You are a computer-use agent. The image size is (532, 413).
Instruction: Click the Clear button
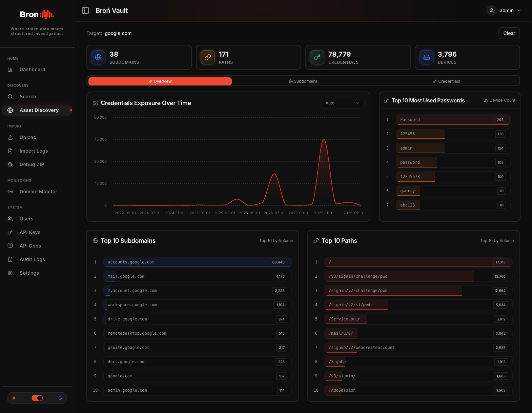[x=509, y=33]
